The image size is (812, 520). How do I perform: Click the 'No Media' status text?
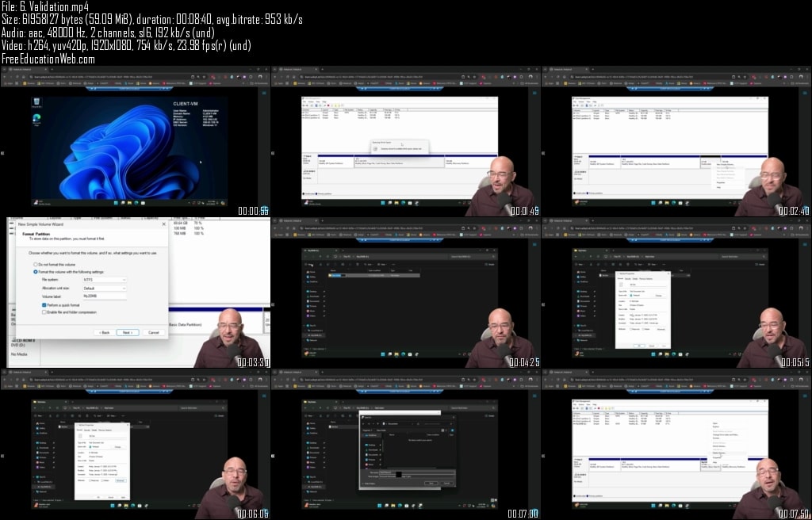point(19,354)
